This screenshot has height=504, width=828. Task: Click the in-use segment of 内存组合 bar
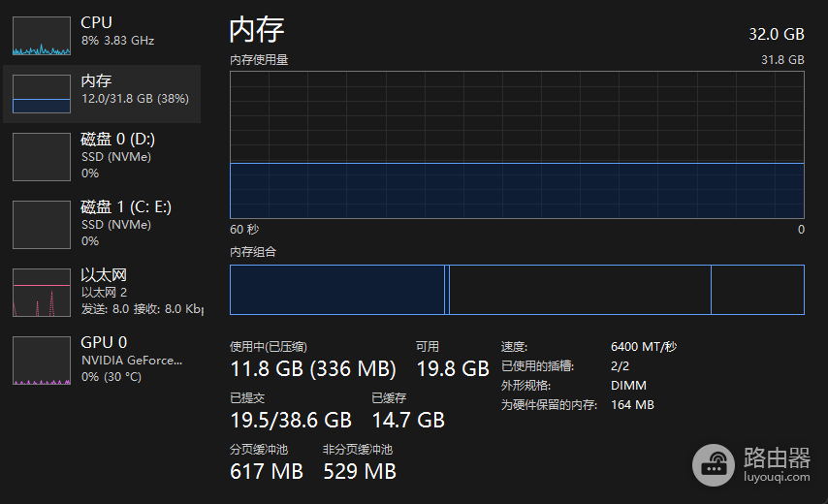(337, 290)
